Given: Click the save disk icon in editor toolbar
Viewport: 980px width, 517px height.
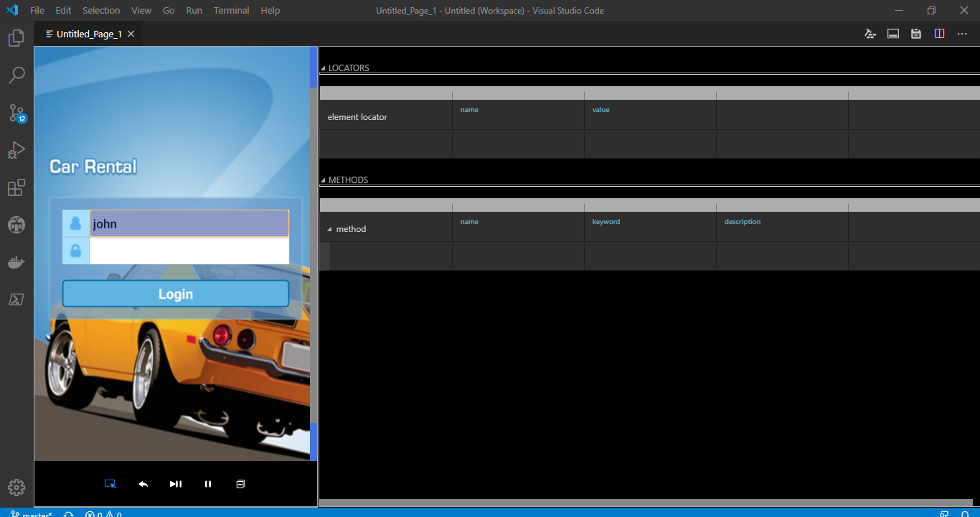Looking at the screenshot, I should [916, 34].
